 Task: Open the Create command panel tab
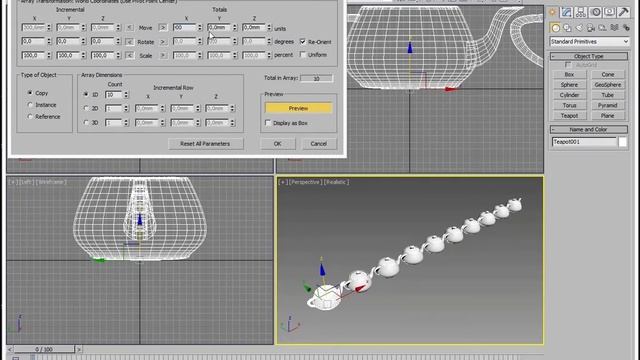click(x=552, y=12)
